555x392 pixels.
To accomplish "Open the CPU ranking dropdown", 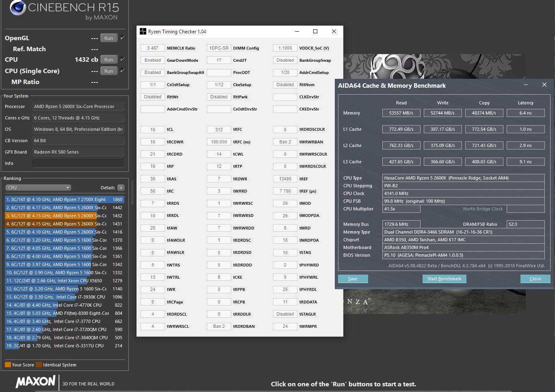I will (38, 188).
